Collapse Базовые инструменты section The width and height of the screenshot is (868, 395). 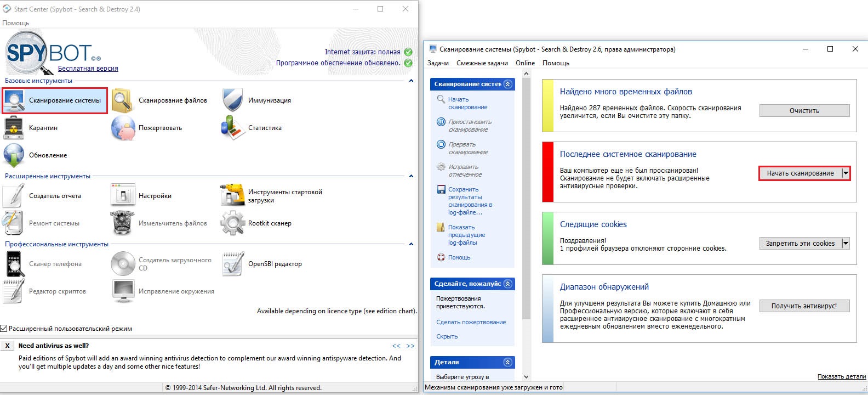point(411,81)
